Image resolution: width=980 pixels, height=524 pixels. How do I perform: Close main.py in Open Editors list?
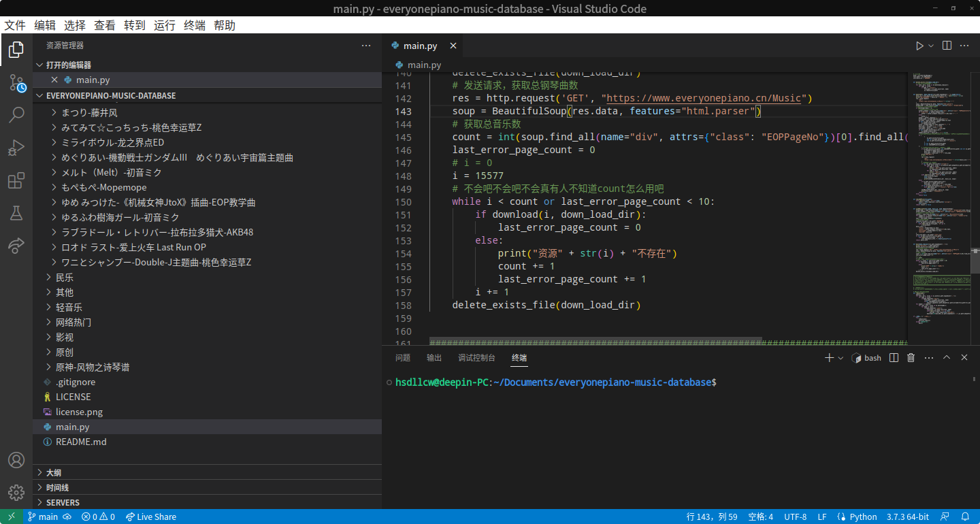54,80
